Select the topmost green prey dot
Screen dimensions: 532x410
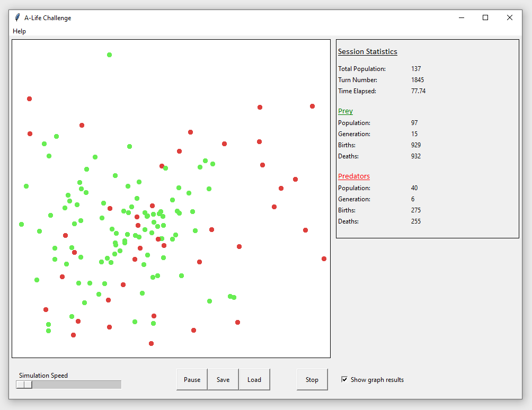point(109,55)
